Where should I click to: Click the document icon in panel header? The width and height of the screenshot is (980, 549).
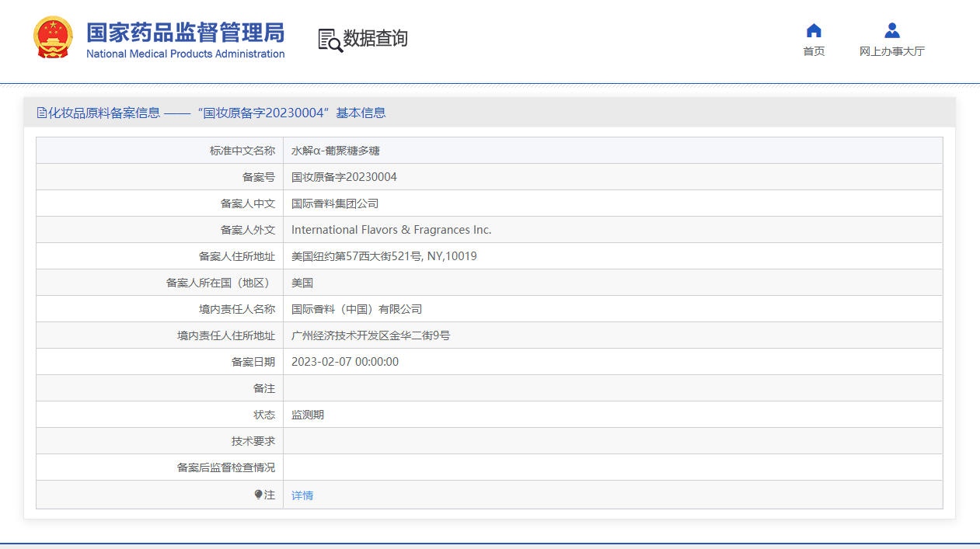pyautogui.click(x=42, y=113)
